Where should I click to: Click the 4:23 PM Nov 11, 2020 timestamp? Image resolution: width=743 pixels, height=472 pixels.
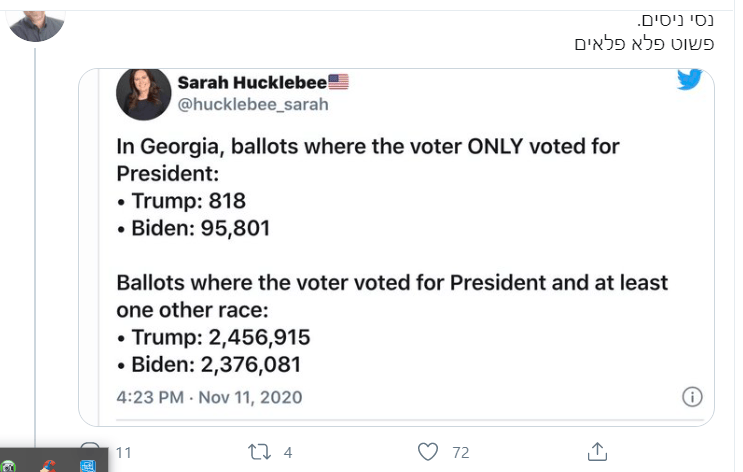point(209,397)
